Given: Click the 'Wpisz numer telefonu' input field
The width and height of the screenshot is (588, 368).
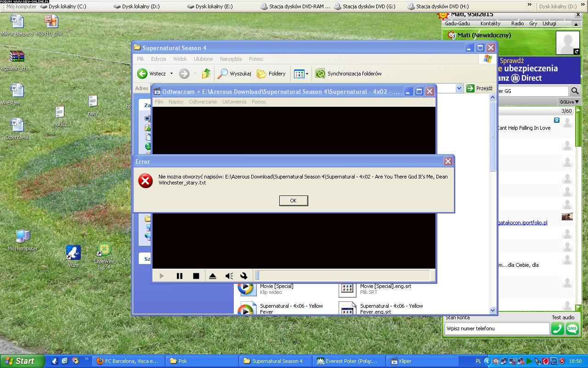Looking at the screenshot, I should (x=497, y=328).
